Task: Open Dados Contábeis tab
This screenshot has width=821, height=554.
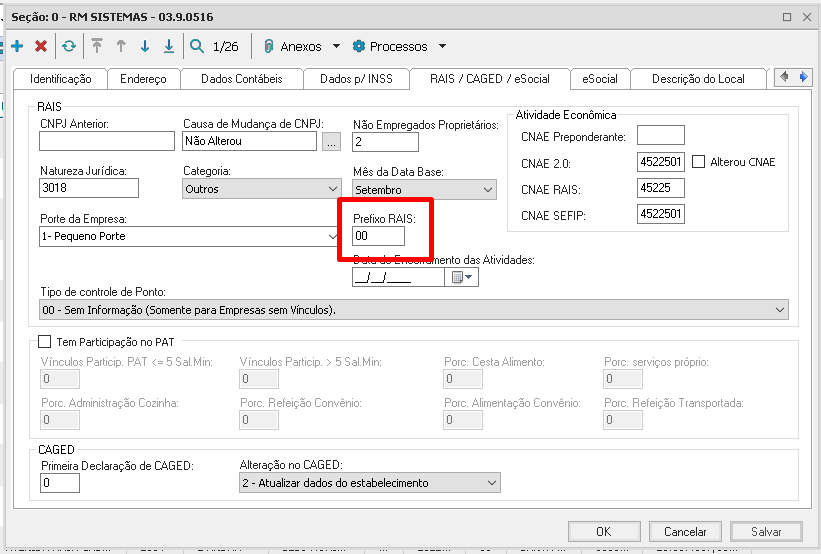Action: [x=241, y=79]
